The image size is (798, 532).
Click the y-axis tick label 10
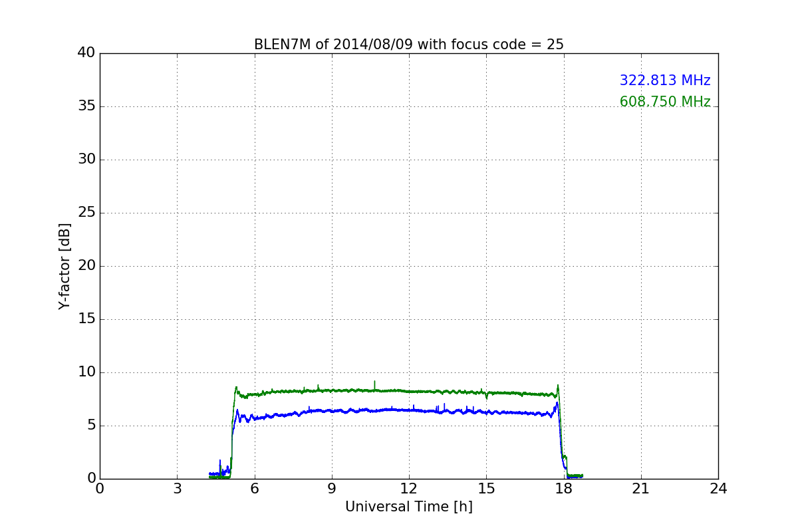tap(86, 372)
